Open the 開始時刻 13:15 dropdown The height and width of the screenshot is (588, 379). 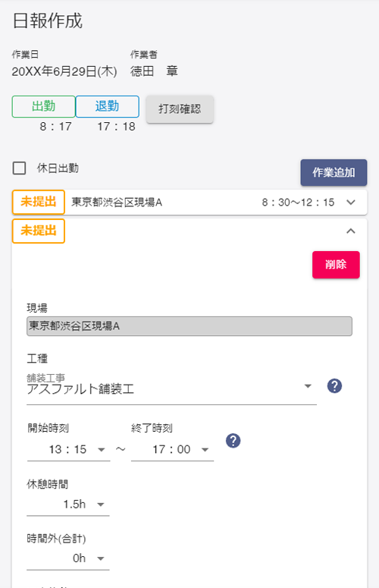click(68, 449)
